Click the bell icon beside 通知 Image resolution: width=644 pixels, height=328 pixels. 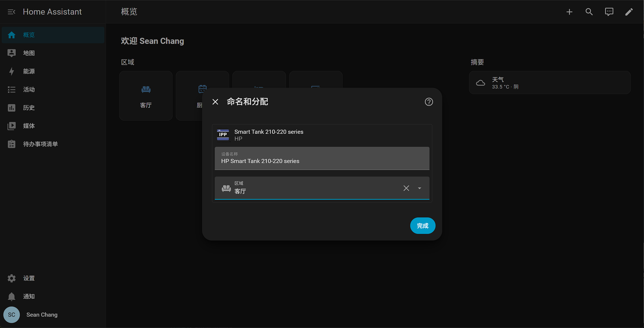[x=12, y=296]
